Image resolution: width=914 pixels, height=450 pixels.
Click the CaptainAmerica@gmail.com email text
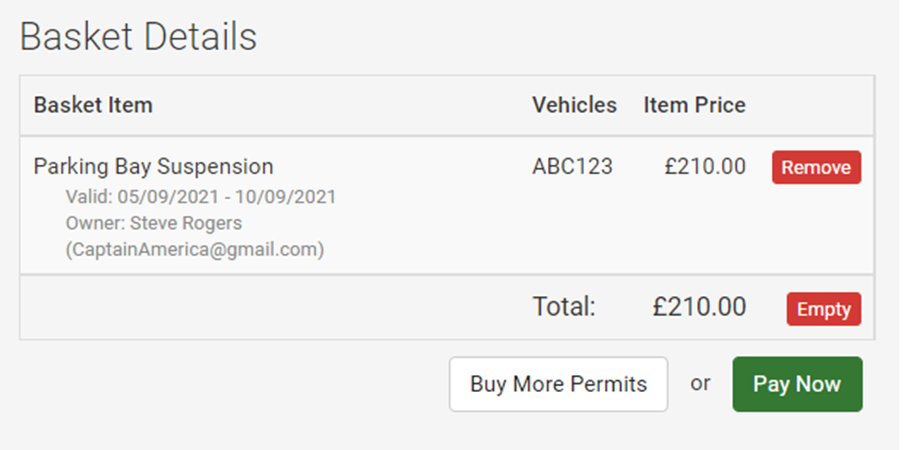point(195,250)
